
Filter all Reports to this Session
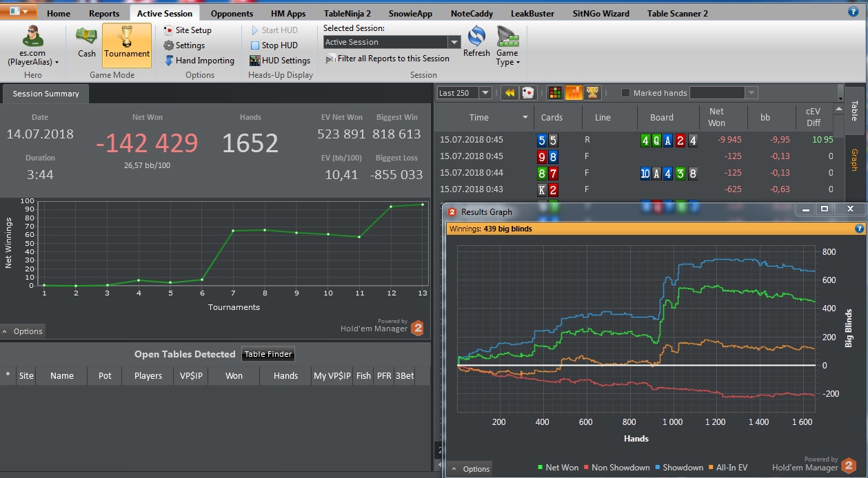point(387,59)
